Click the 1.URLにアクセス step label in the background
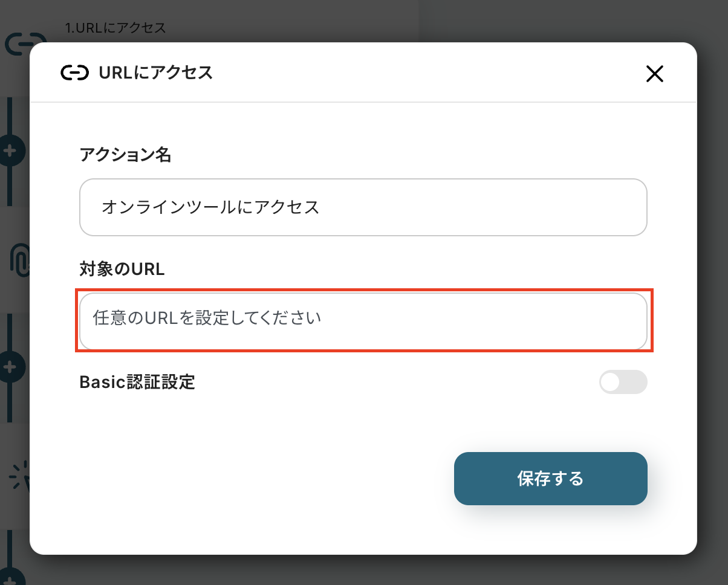Image resolution: width=728 pixels, height=585 pixels. pos(115,27)
